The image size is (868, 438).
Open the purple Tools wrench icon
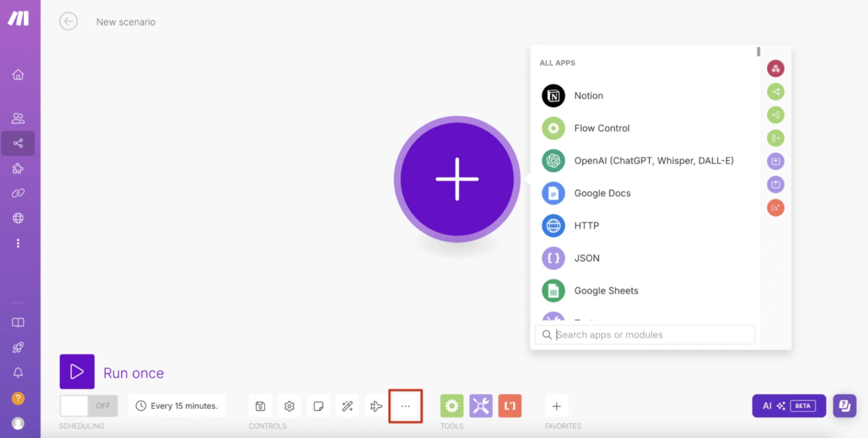click(x=481, y=406)
